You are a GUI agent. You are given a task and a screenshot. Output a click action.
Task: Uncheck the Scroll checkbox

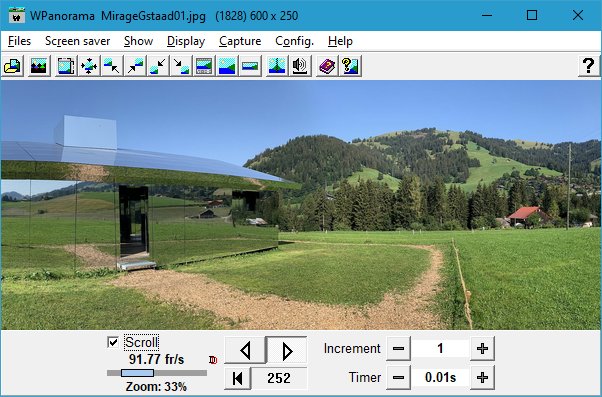click(113, 342)
